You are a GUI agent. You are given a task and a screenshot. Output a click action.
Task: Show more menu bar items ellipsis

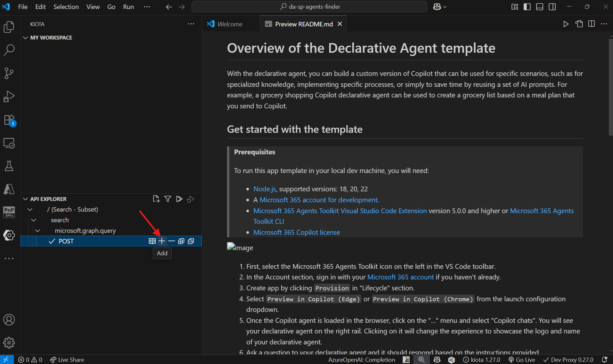click(147, 7)
